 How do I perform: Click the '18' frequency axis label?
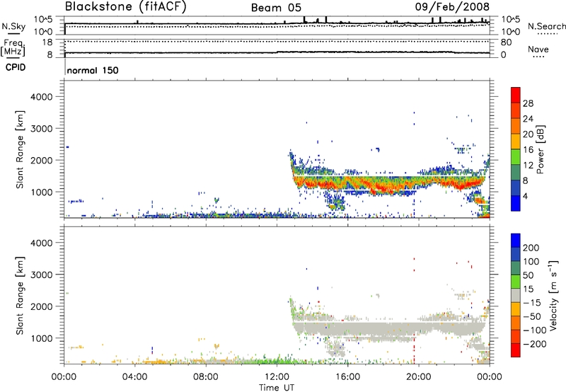pos(47,42)
